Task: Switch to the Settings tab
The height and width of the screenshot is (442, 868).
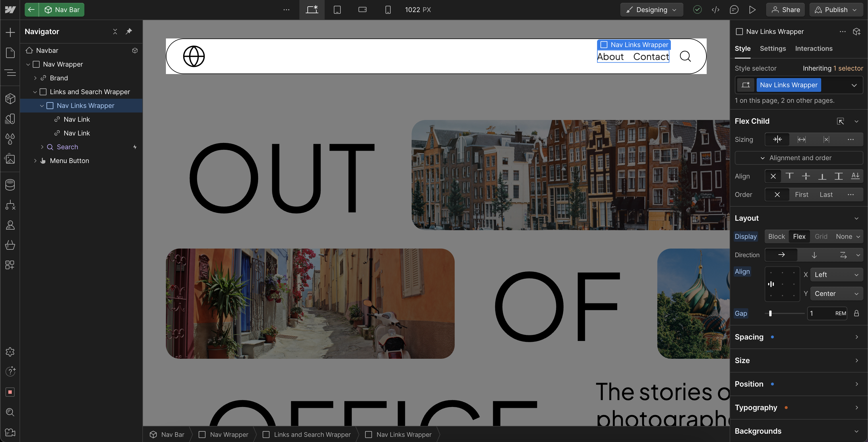Action: click(x=773, y=49)
